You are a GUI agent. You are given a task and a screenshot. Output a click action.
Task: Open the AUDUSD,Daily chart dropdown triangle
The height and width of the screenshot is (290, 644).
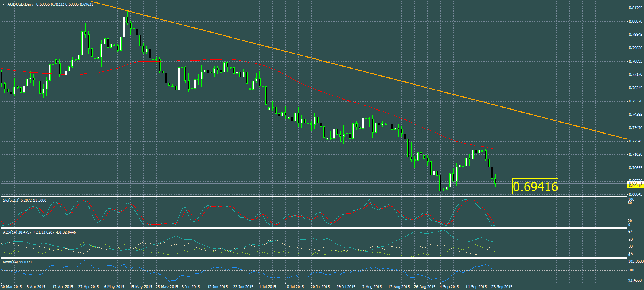[4, 4]
